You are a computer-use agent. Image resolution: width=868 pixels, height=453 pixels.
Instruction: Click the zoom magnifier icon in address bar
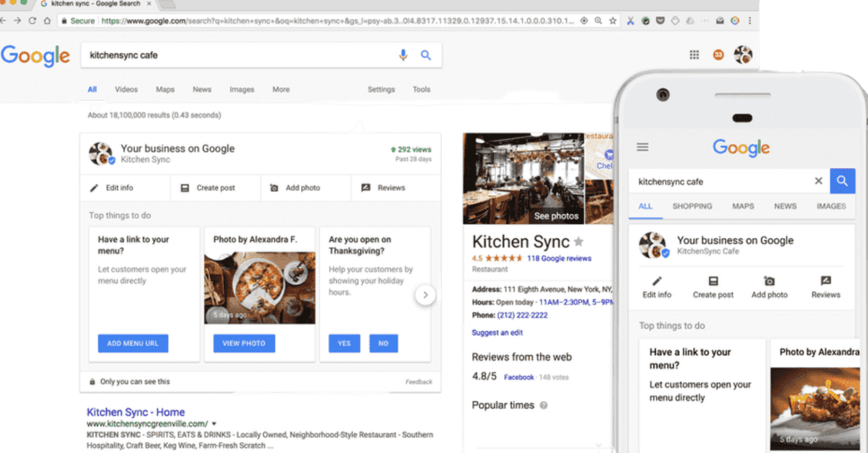point(598,21)
